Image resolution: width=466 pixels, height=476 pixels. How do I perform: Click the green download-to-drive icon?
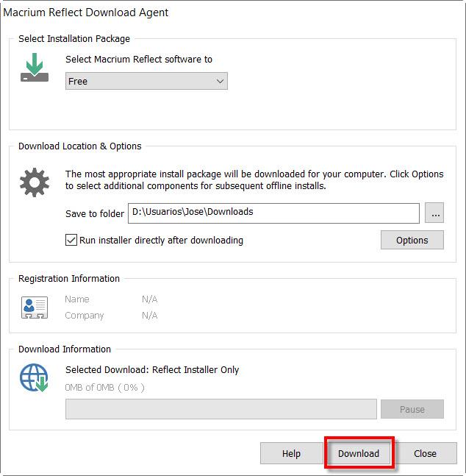click(x=35, y=68)
